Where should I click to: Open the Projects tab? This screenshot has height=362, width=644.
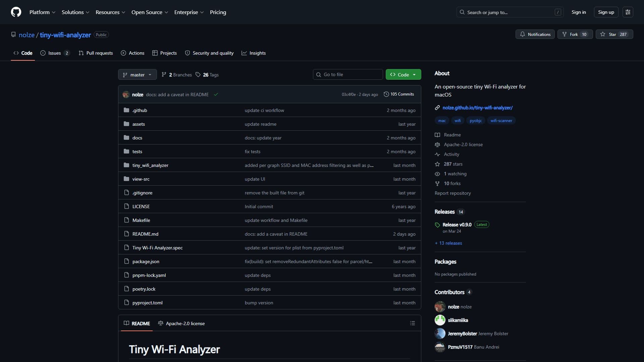[164, 53]
